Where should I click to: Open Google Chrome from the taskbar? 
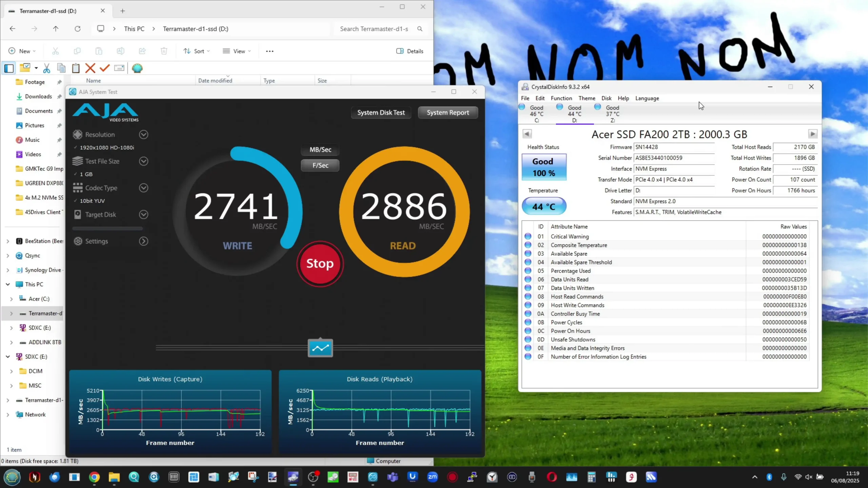[x=94, y=477]
